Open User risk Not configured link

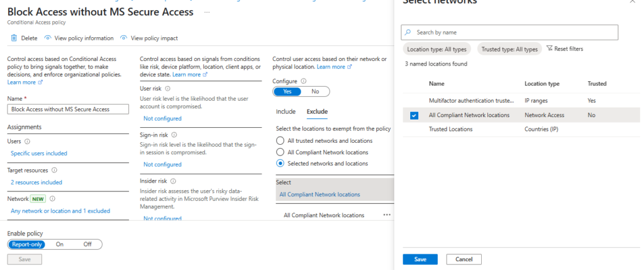pos(162,118)
